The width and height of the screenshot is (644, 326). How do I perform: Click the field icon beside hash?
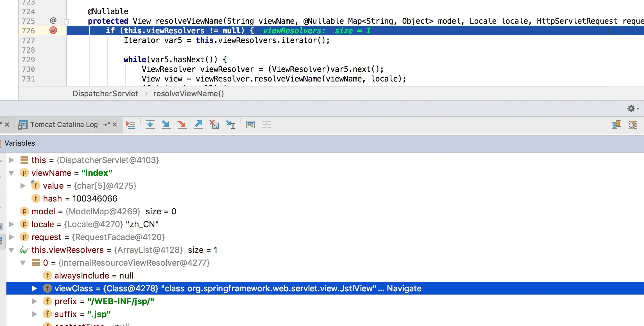(36, 198)
